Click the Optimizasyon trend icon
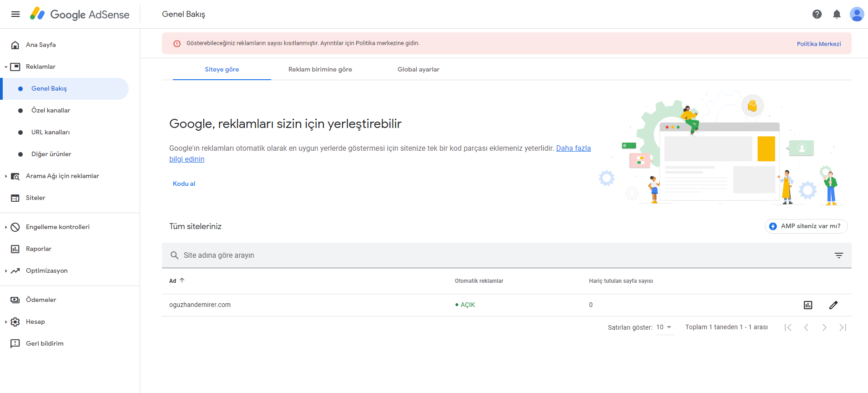868x393 pixels. pyautogui.click(x=15, y=271)
